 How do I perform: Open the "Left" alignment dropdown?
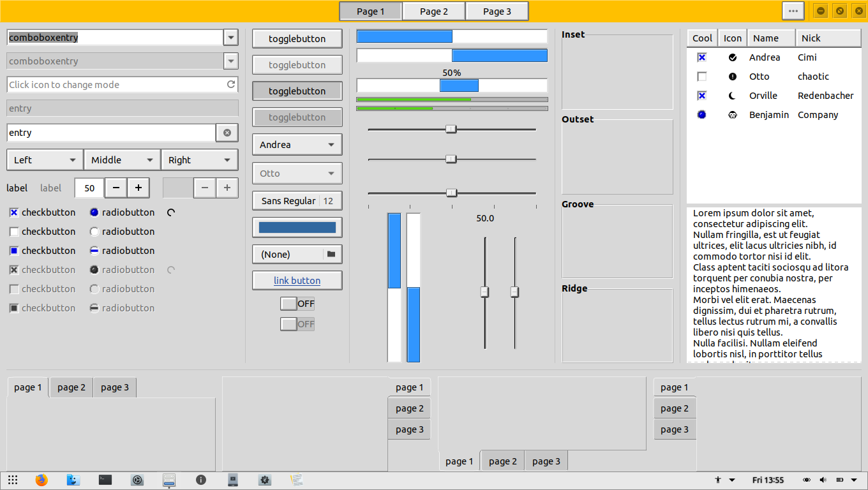click(x=44, y=160)
